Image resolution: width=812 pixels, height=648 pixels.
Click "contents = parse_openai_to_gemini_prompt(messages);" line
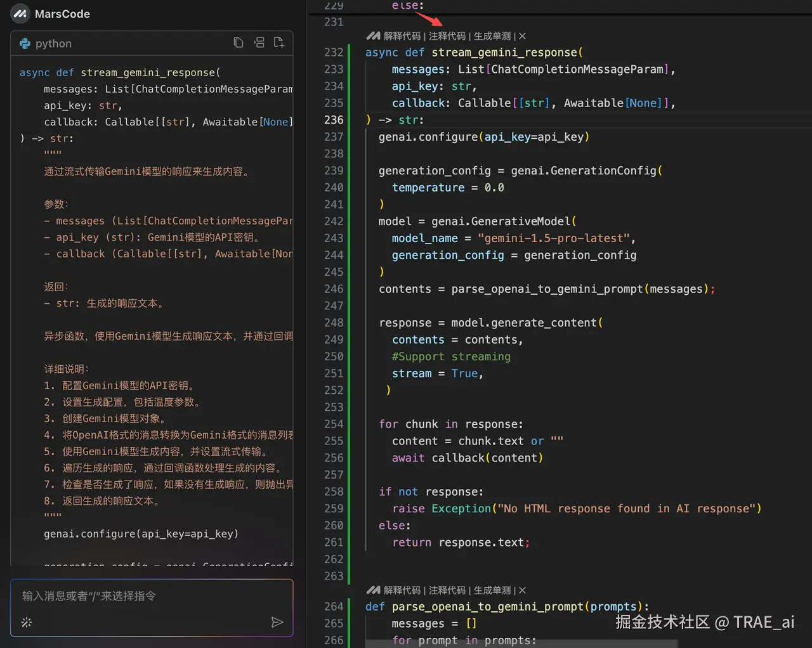coord(547,289)
